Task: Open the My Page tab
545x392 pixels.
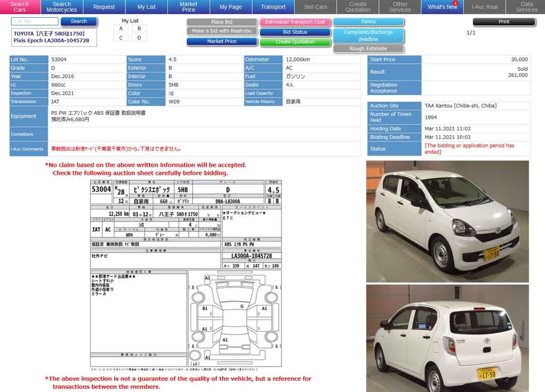Action: [231, 6]
